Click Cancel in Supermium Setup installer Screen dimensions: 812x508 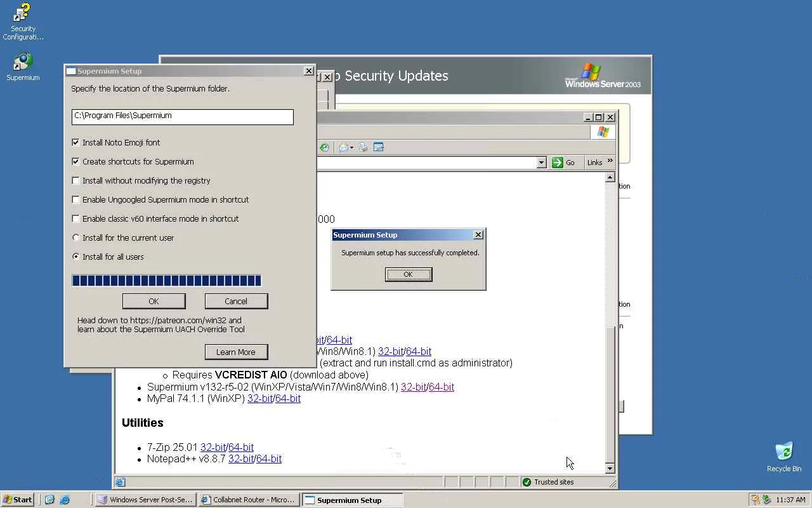click(236, 301)
